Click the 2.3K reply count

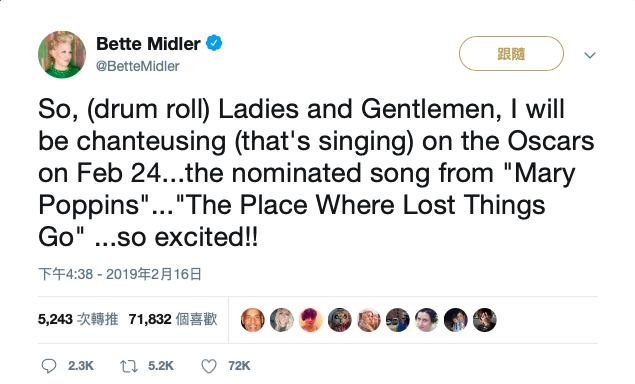click(x=81, y=366)
